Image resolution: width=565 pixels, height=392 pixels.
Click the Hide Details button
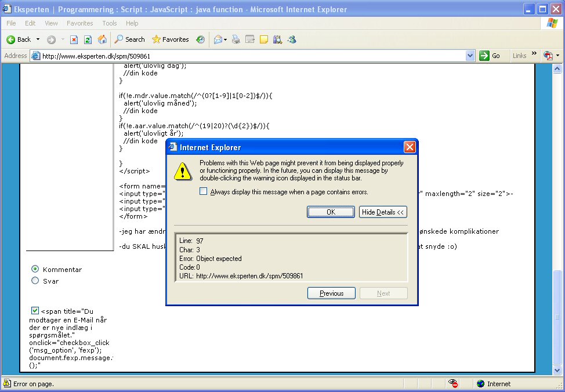pyautogui.click(x=383, y=212)
